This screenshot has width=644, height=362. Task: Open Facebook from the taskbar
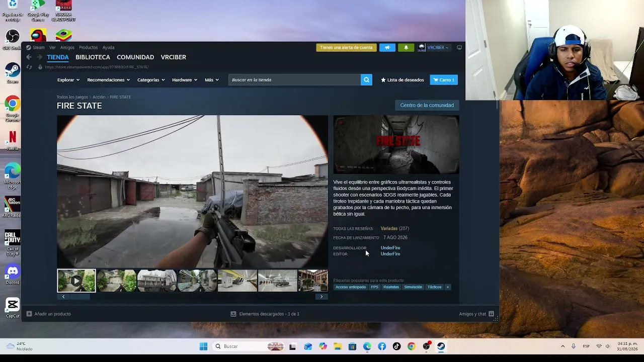point(382,346)
